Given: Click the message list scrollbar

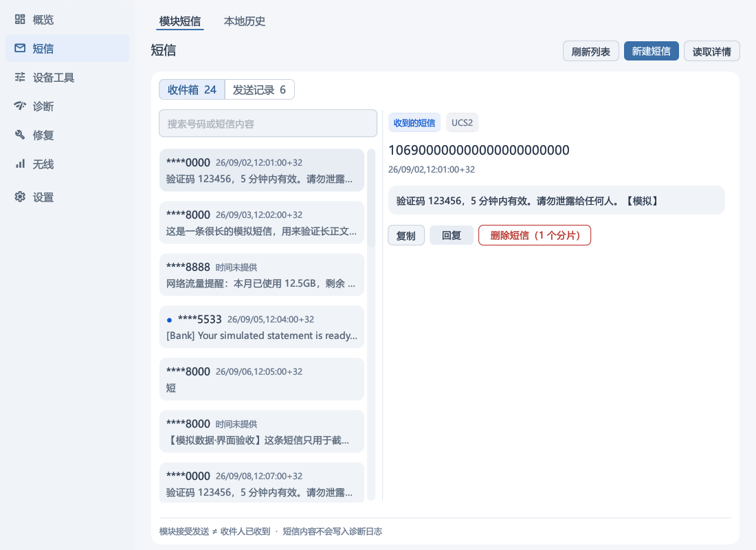Looking at the screenshot, I should tap(371, 198).
